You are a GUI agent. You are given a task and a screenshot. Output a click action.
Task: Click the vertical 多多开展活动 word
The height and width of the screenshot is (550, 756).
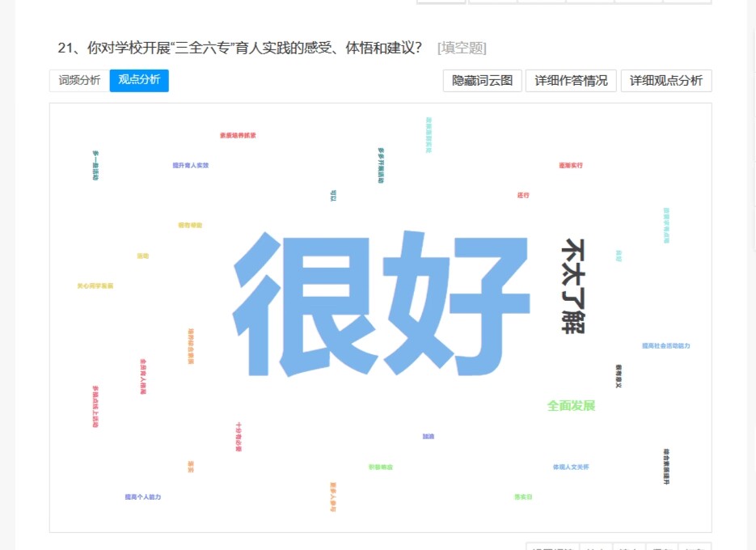[381, 165]
